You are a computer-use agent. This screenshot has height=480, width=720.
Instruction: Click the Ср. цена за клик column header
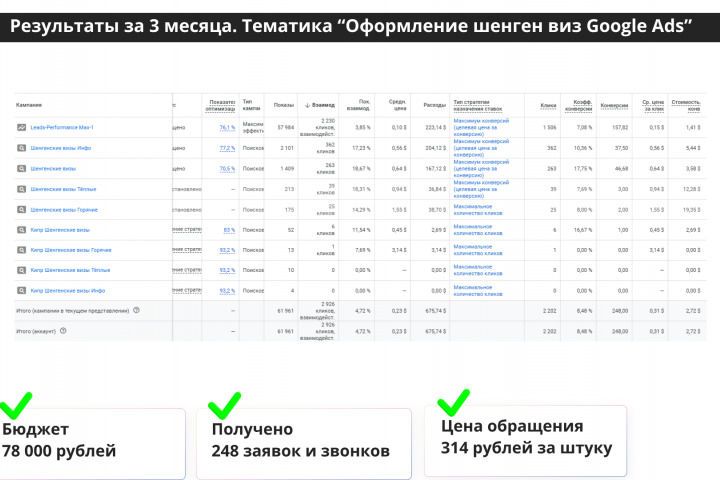point(653,105)
